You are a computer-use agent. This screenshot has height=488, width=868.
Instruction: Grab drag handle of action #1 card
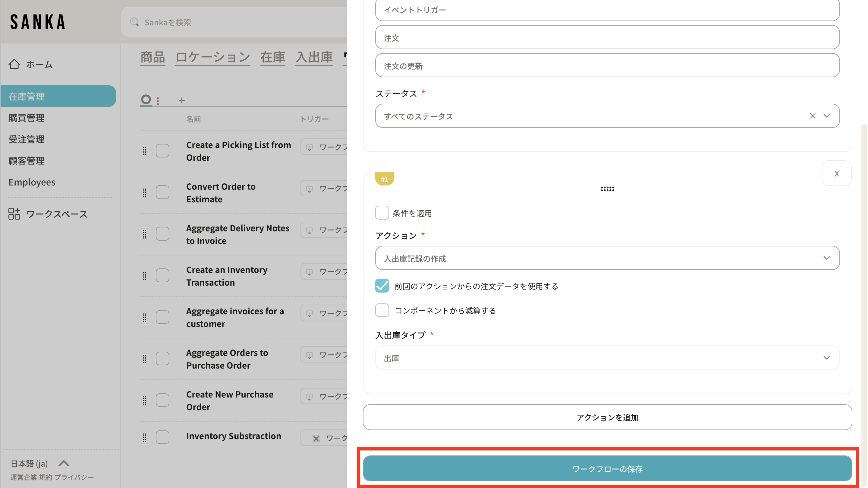coord(607,189)
